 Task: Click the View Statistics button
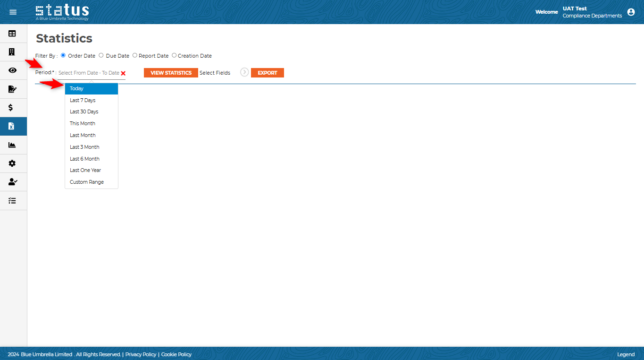tap(171, 73)
